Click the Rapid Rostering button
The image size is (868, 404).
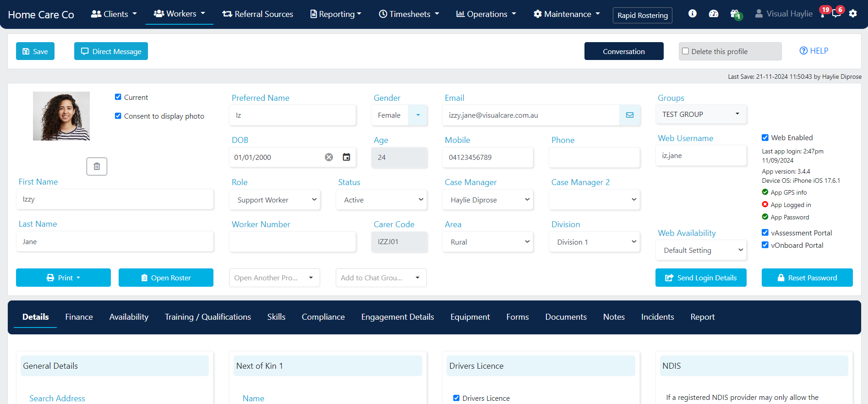pyautogui.click(x=642, y=15)
